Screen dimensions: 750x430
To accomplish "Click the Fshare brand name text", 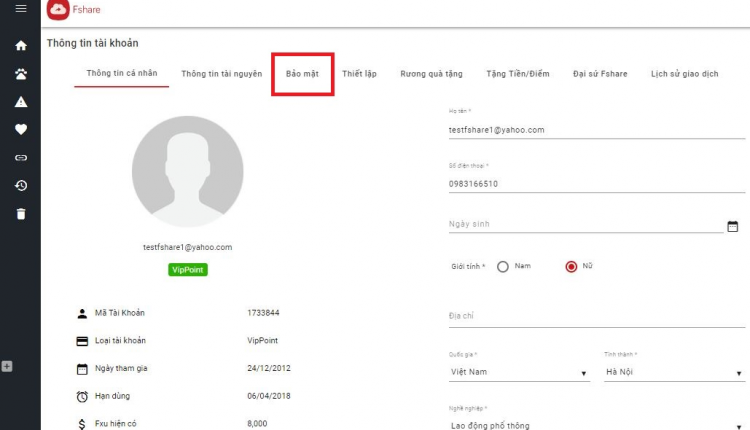I will pos(87,10).
